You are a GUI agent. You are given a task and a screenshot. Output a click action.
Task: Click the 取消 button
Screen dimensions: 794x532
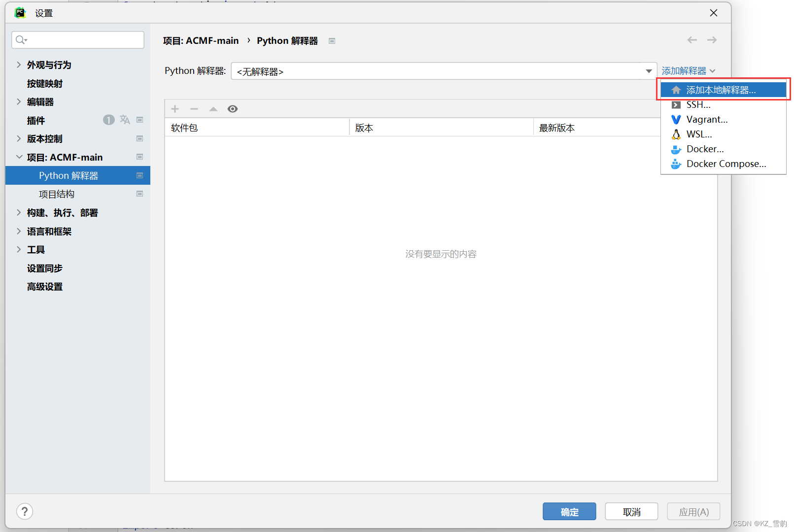tap(631, 511)
